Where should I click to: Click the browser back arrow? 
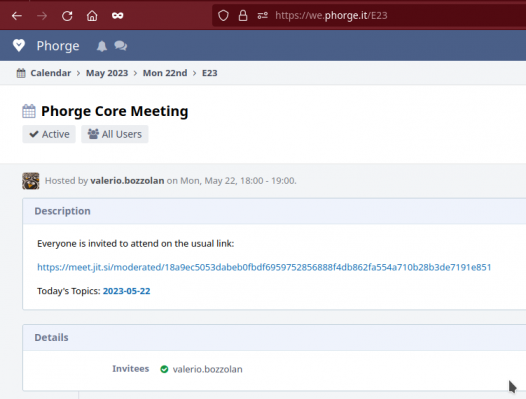point(17,16)
